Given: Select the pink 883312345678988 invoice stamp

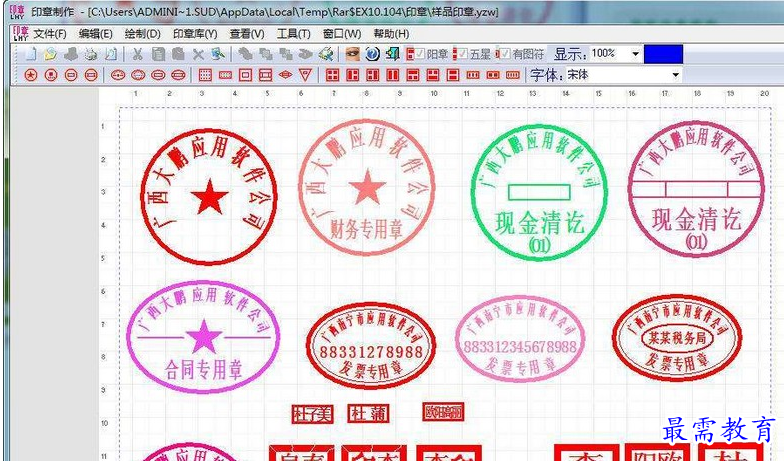Looking at the screenshot, I should pyautogui.click(x=520, y=338).
